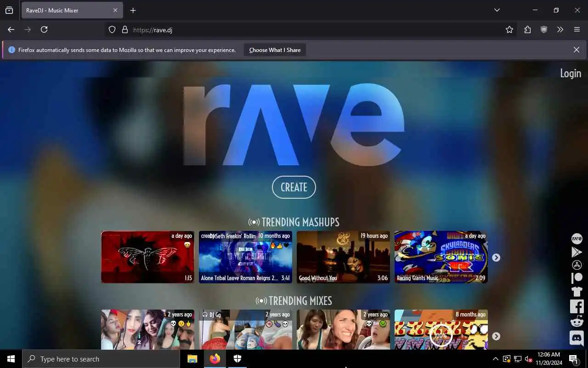Open the Firefox extensions puzzle icon
Viewport: 588px width, 368px height.
[x=527, y=29]
